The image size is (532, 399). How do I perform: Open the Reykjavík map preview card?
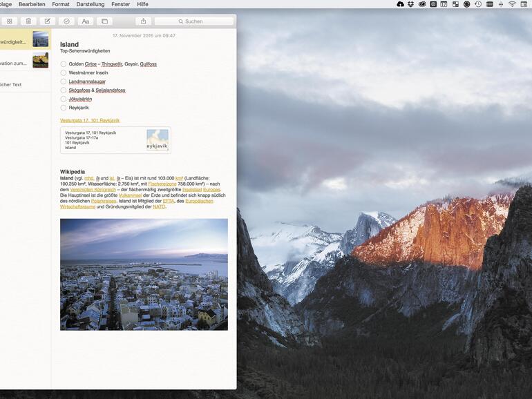tap(115, 140)
